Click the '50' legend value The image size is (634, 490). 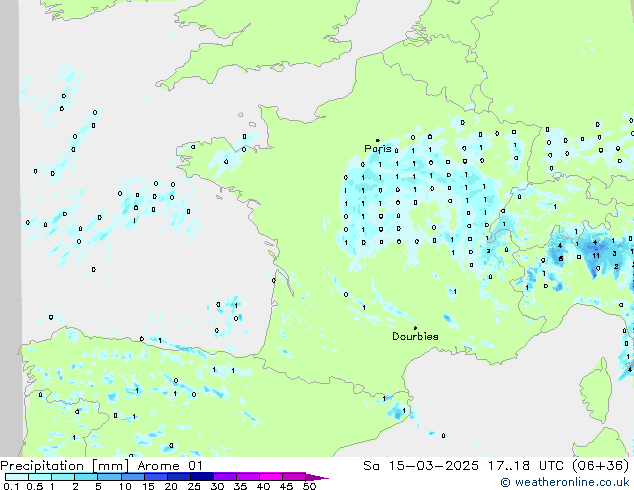pos(310,486)
